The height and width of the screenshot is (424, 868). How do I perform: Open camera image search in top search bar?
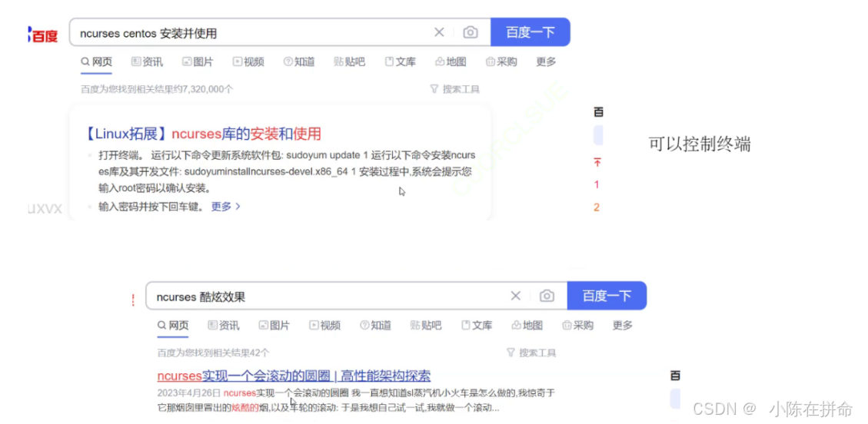(471, 32)
